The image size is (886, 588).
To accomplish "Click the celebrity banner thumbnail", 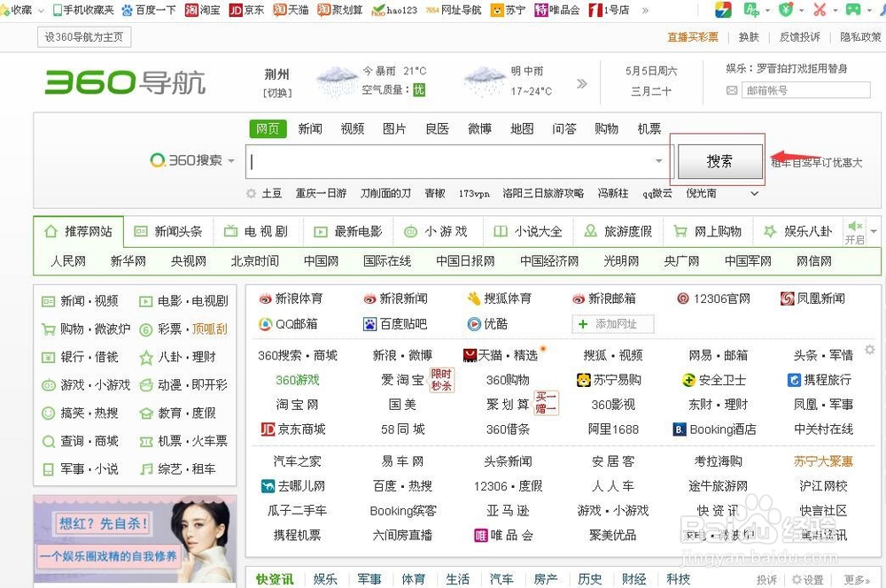I will tap(135, 539).
